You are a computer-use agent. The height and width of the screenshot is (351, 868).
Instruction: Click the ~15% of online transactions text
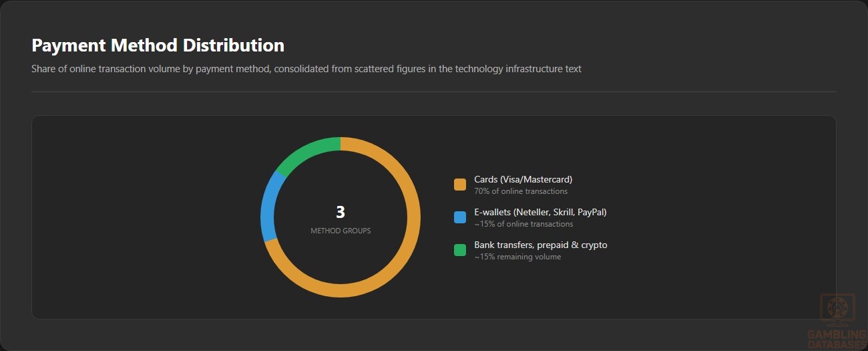click(x=523, y=224)
